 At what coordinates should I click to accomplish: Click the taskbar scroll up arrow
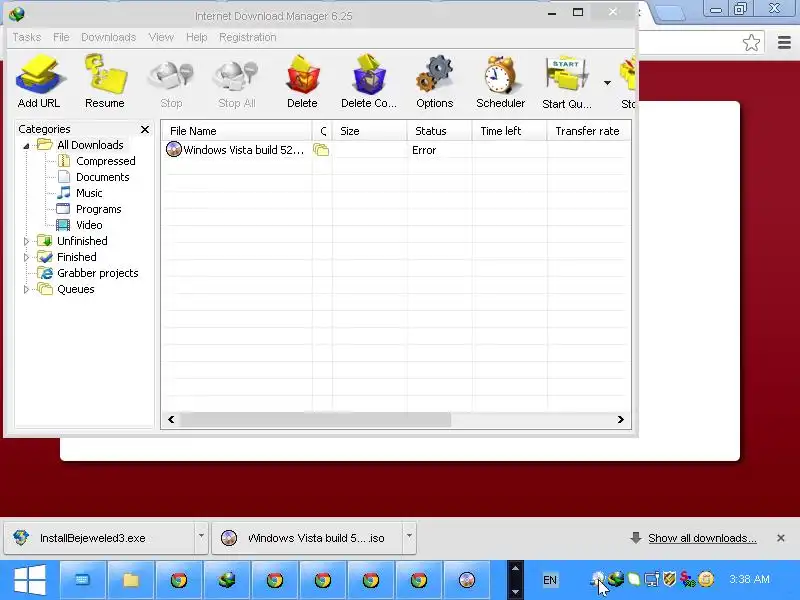(515, 568)
